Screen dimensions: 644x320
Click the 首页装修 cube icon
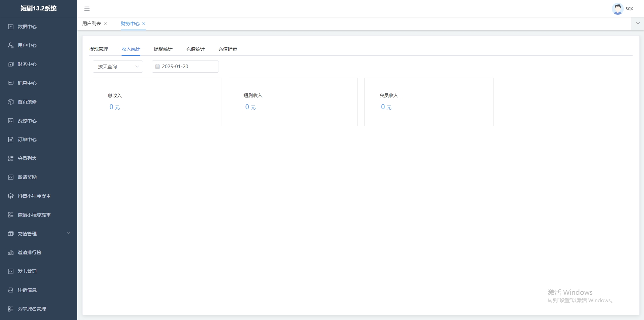tap(11, 102)
